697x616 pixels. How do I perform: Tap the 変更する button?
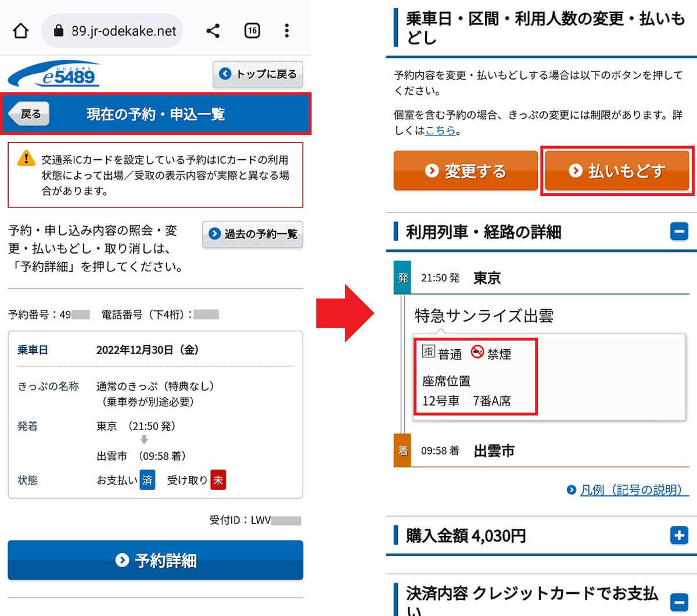click(x=466, y=171)
